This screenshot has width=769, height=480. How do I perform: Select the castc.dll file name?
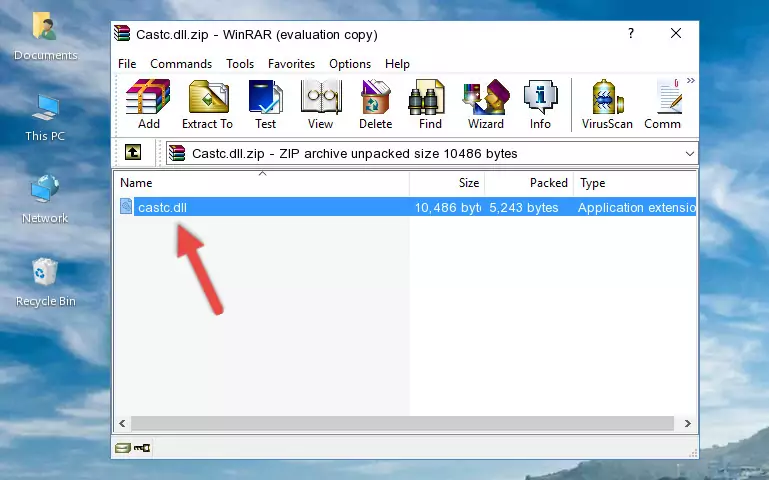point(162,207)
